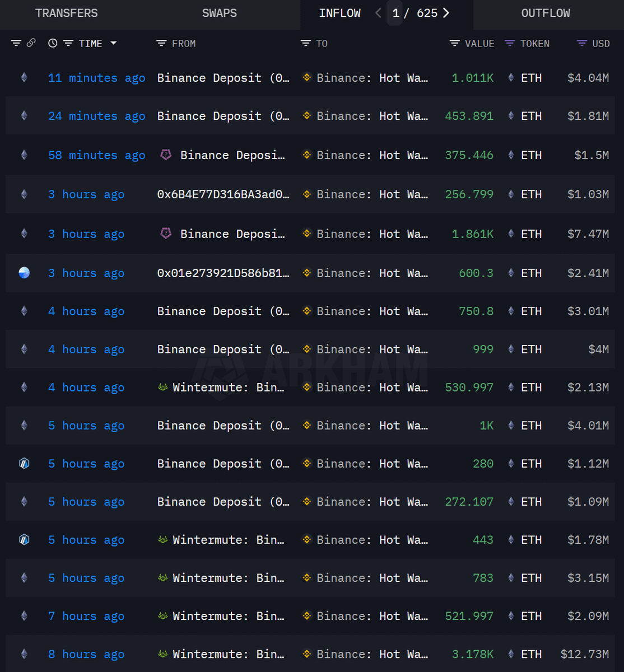Open the 11 minutes ago transaction
Screen dimensions: 624x672
[96, 78]
